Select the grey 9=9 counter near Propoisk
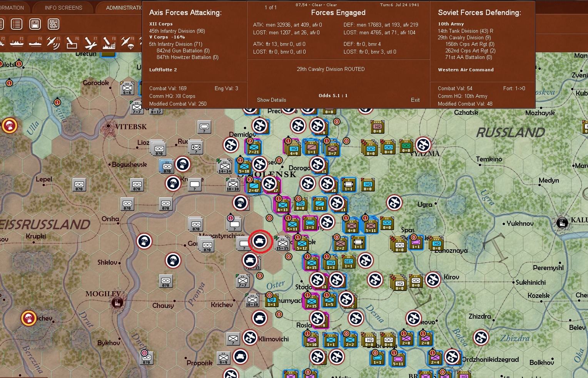 click(x=223, y=358)
